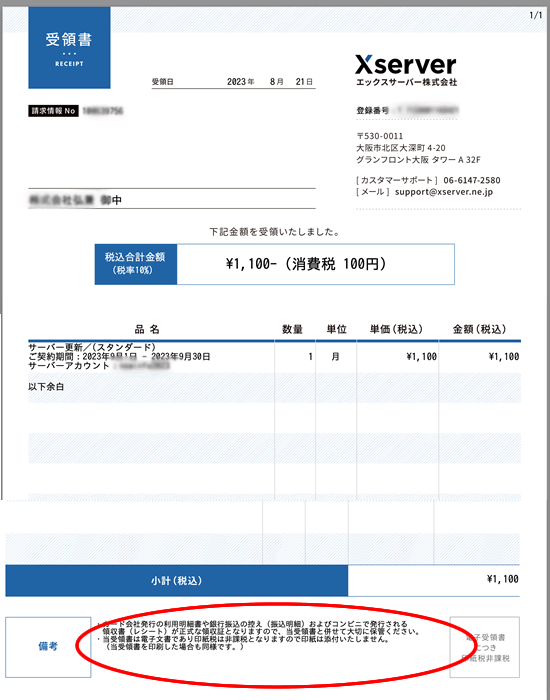Click the support phone number 06-6147-2580
The image size is (550, 700).
[x=471, y=180]
